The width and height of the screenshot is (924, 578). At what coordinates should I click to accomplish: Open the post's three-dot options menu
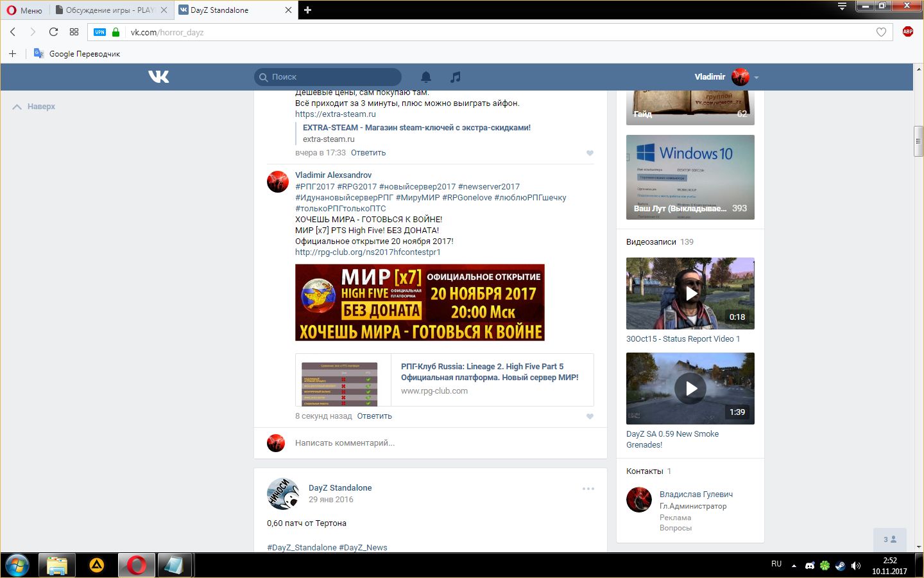(588, 489)
